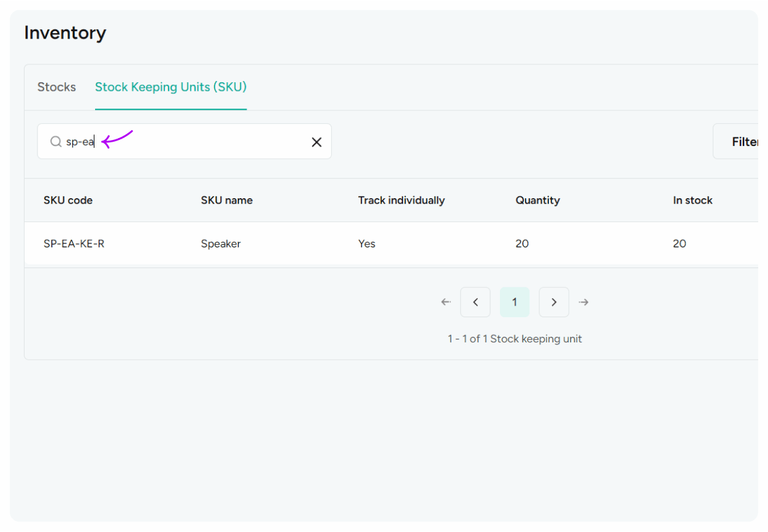Click the SKU name column header
This screenshot has height=532, width=768.
click(x=226, y=200)
